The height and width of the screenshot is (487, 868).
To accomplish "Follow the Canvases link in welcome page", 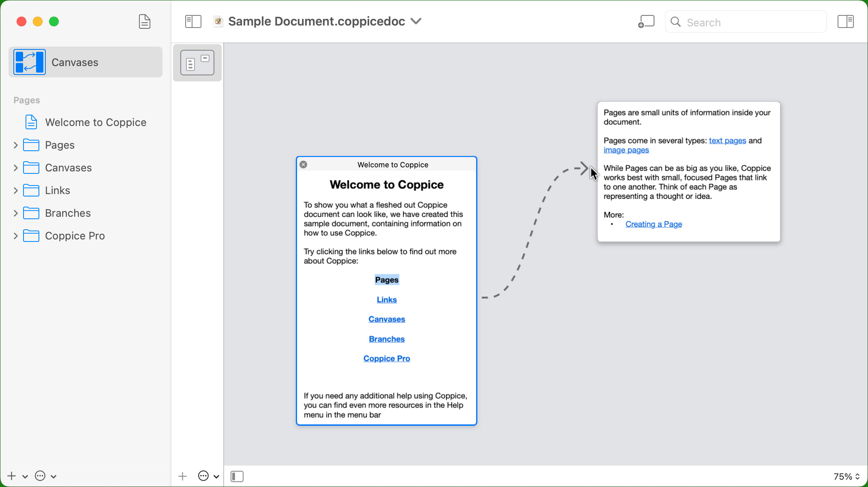I will point(386,319).
